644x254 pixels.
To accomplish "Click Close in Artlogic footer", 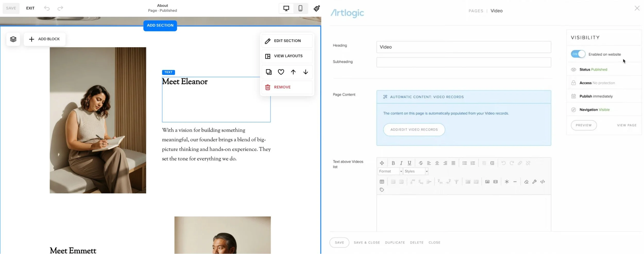I will tap(434, 243).
